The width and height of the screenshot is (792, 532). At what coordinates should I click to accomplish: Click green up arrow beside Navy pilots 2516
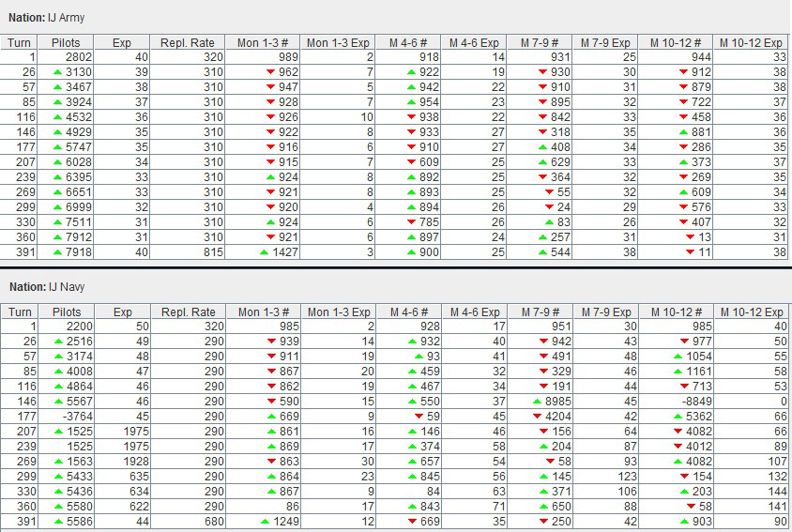[x=58, y=342]
